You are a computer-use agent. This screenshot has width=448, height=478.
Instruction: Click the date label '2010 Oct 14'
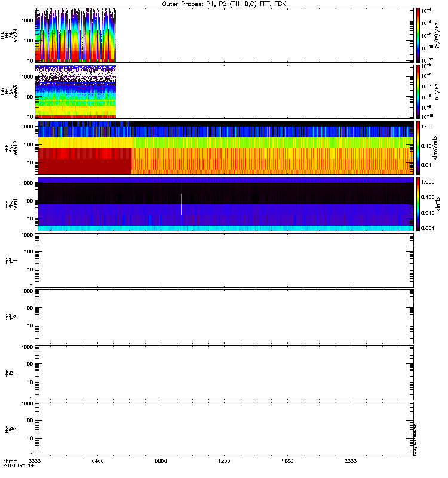pyautogui.click(x=19, y=466)
